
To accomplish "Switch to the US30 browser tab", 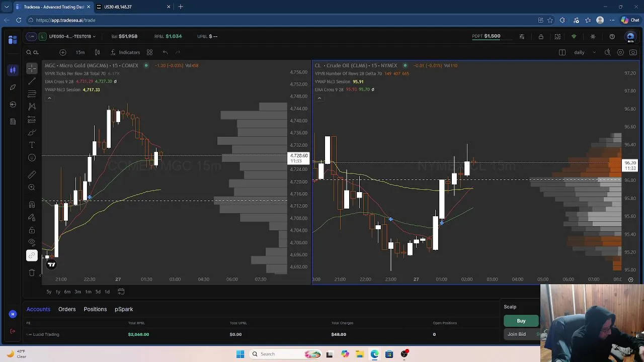I will pos(133,7).
